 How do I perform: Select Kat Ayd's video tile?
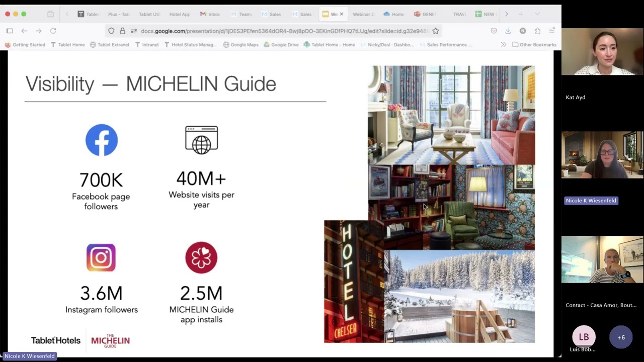pos(602,52)
